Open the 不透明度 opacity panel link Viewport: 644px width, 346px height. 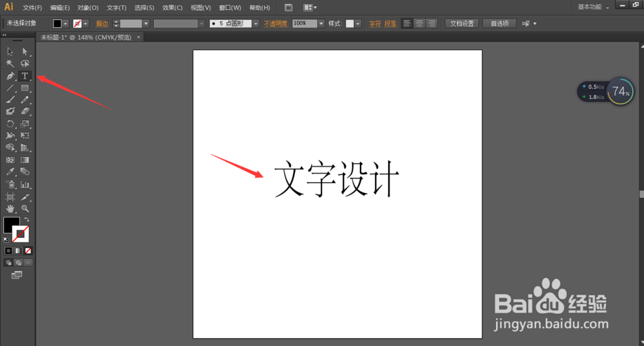tap(276, 24)
